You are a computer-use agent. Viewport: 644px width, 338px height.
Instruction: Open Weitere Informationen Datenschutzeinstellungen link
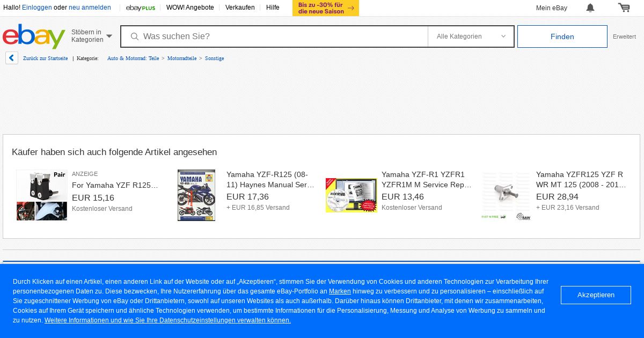coord(167,320)
